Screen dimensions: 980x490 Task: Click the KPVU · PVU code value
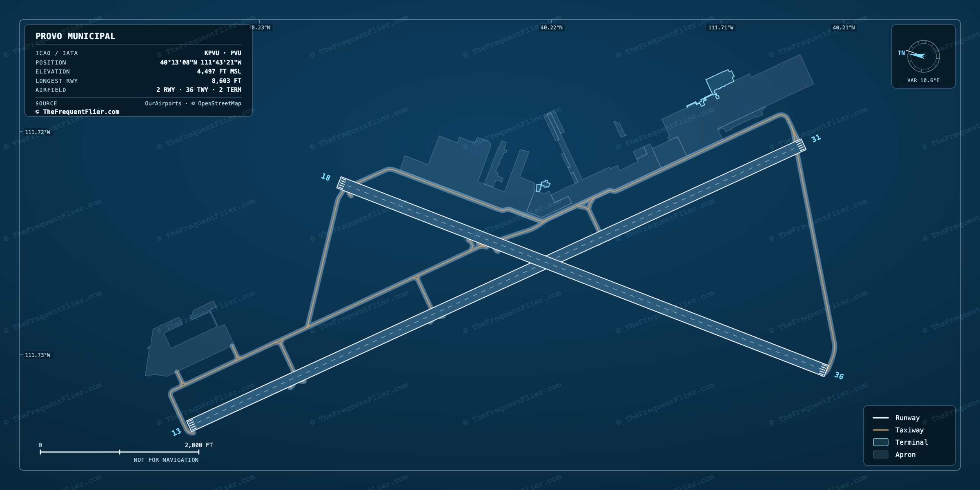(x=223, y=53)
